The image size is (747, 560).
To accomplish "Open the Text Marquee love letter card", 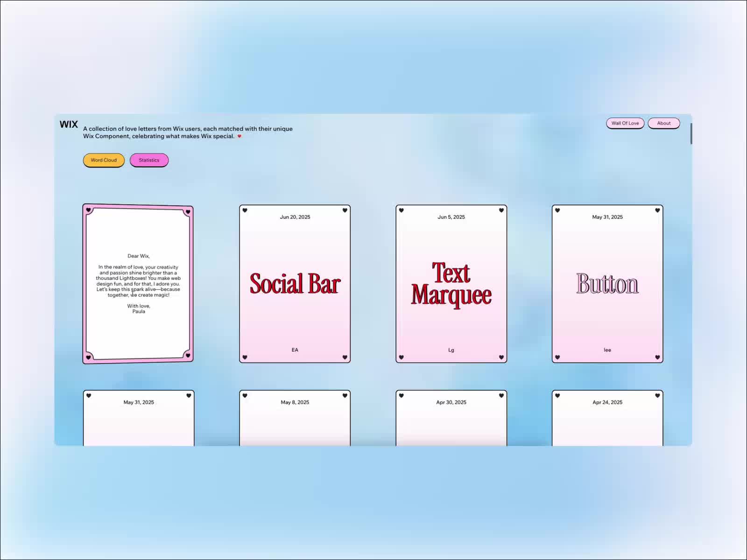I will coord(451,284).
